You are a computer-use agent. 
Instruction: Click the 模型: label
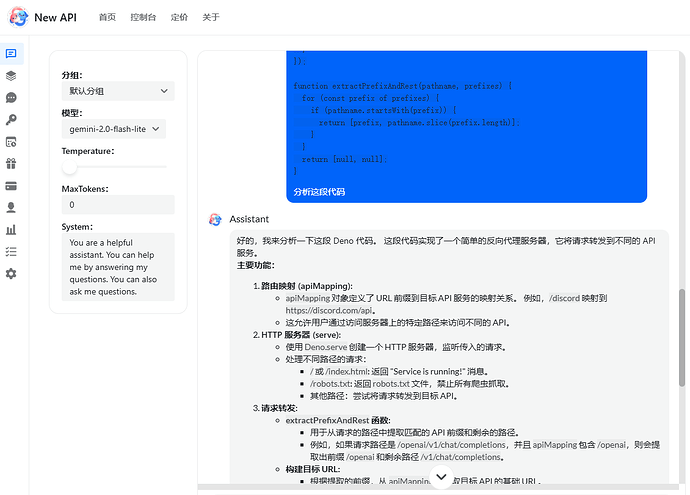(x=72, y=113)
